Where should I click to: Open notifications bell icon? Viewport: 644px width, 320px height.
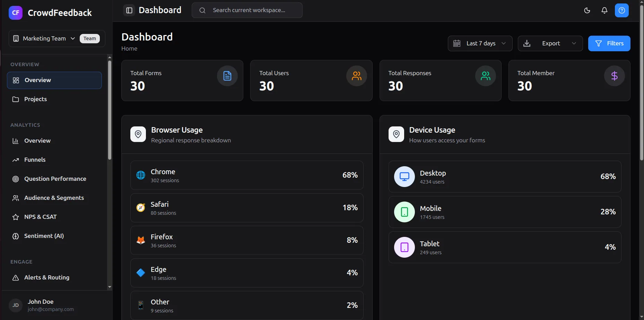604,10
